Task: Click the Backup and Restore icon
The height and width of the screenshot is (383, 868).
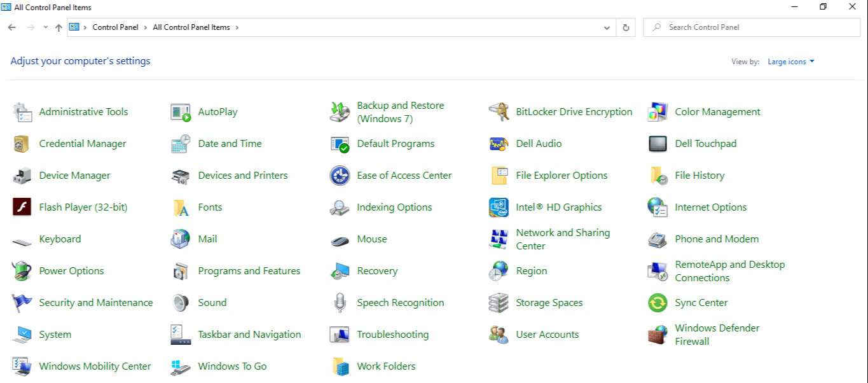Action: [340, 112]
